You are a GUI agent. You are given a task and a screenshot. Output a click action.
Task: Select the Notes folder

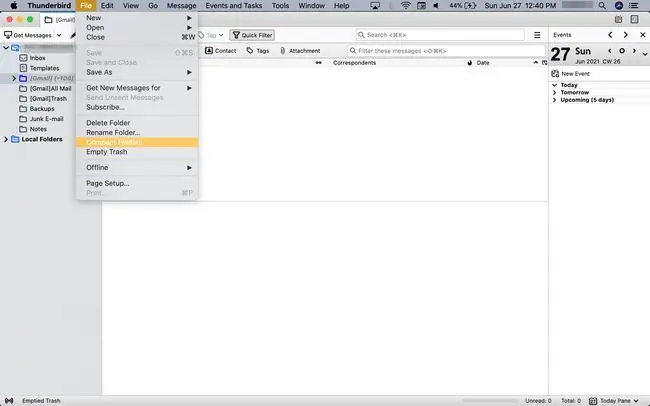tap(33, 129)
